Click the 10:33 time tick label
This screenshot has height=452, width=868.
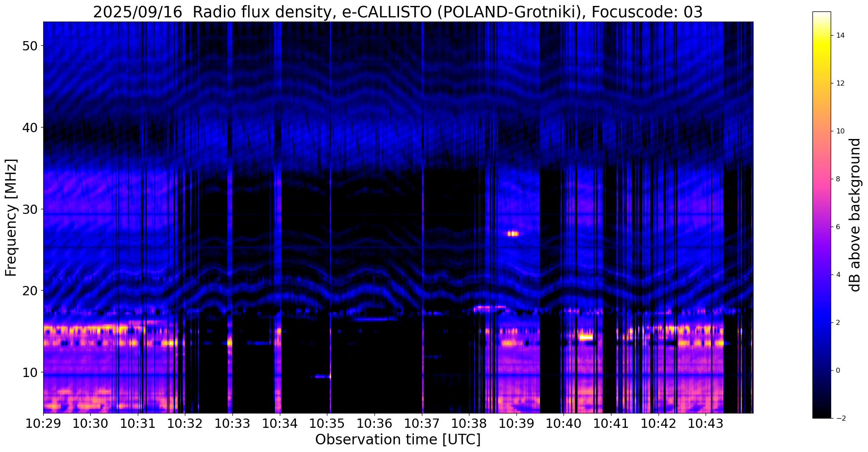(232, 423)
